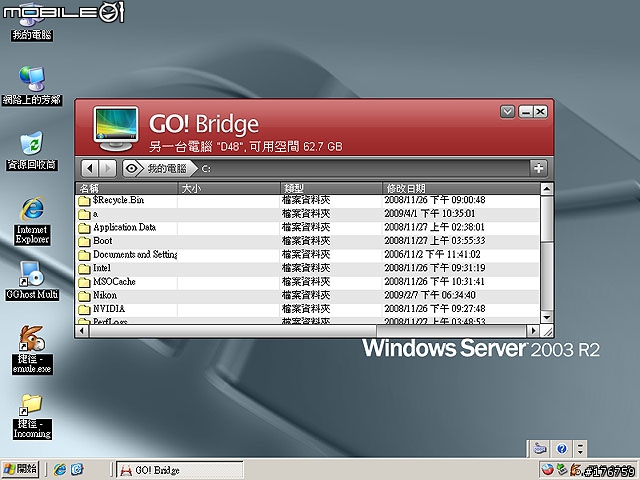
Task: Select the C: breadcrumb segment
Action: pos(206,169)
